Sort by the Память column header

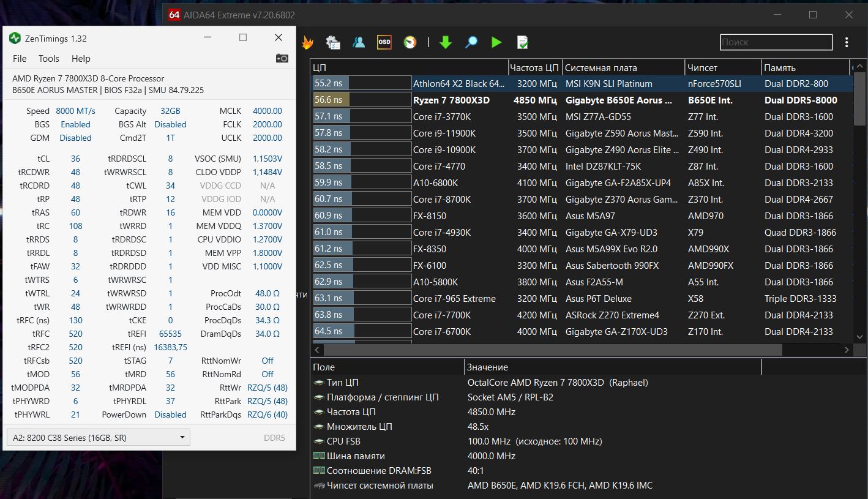(806, 67)
